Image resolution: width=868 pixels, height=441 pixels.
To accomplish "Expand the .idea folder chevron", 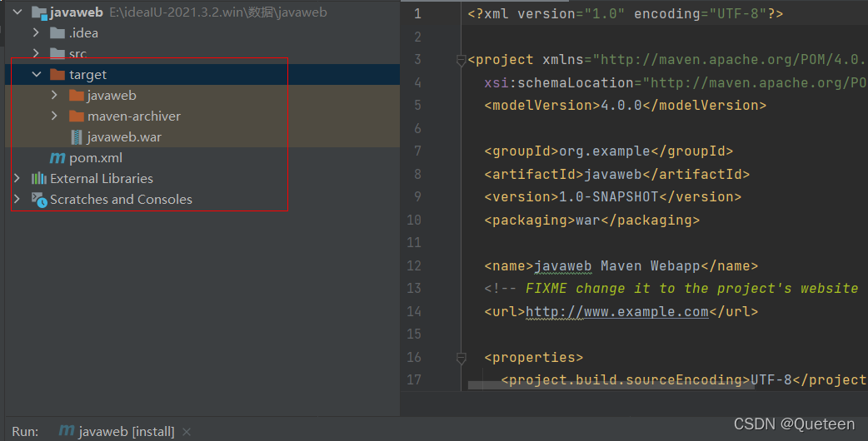I will 36,32.
